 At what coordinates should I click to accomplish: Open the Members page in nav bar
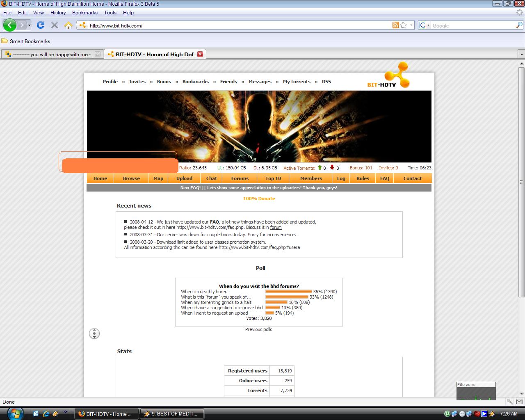(311, 178)
